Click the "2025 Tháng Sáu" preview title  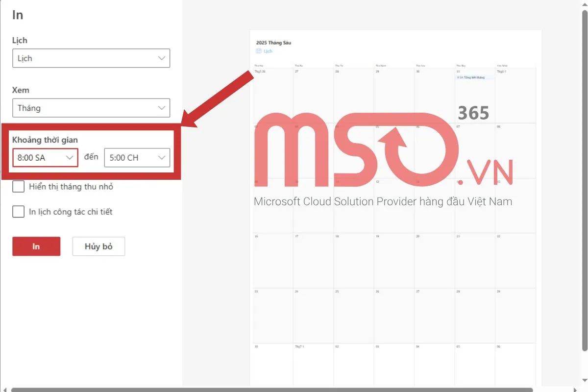273,43
